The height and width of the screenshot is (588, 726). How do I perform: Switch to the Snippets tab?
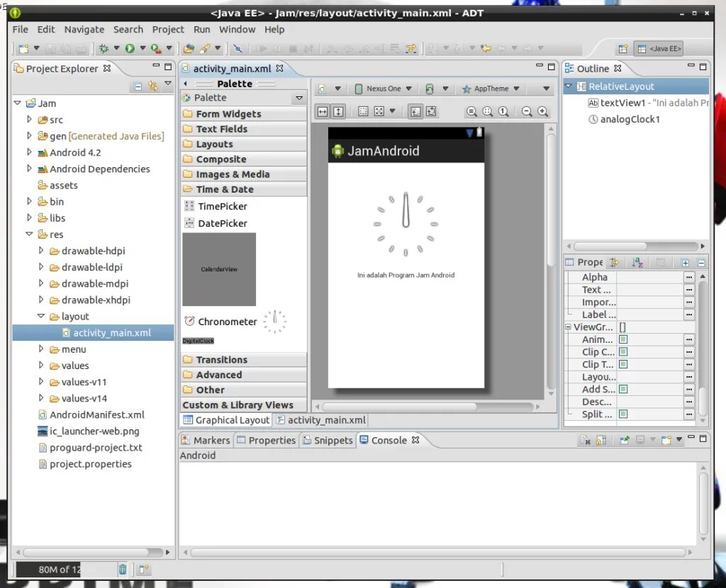tap(328, 441)
